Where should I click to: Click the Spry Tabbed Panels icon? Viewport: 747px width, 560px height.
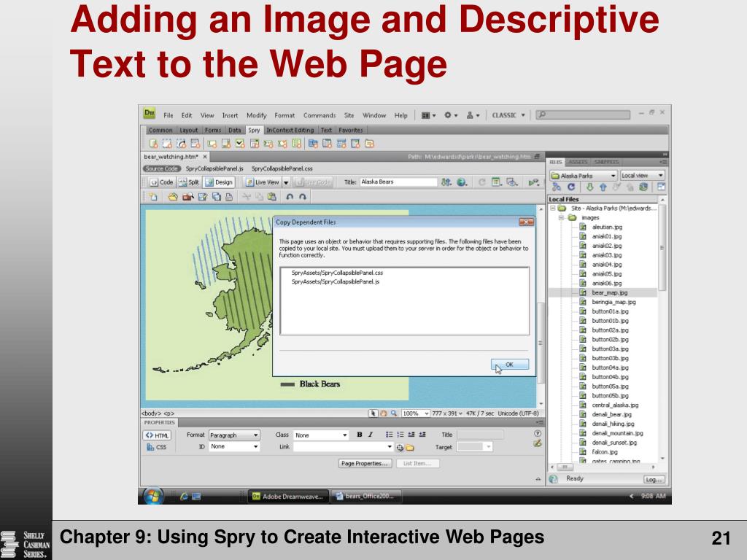point(327,144)
